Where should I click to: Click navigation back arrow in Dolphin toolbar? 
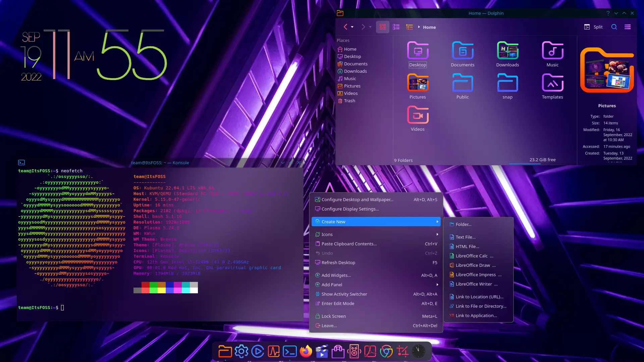345,27
